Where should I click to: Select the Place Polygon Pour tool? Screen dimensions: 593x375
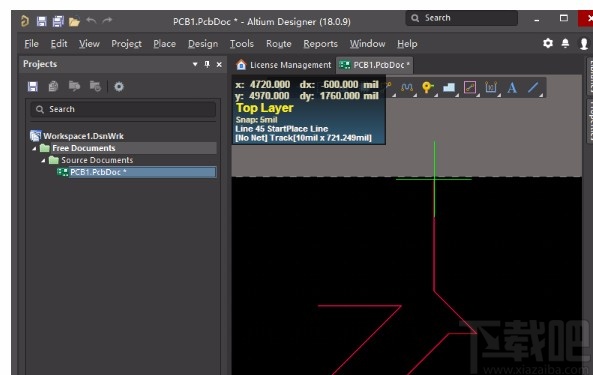click(x=449, y=88)
